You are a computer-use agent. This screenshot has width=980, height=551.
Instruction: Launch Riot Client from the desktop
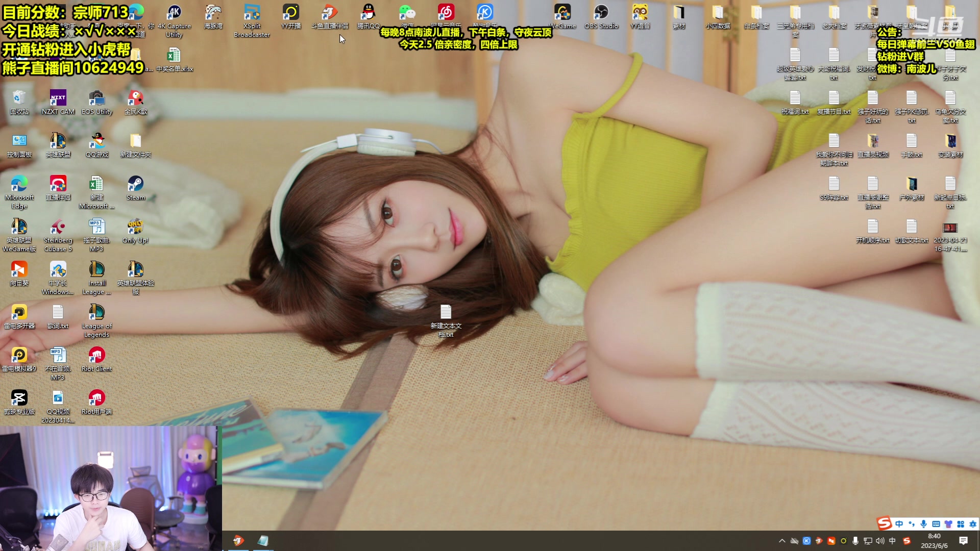tap(97, 359)
